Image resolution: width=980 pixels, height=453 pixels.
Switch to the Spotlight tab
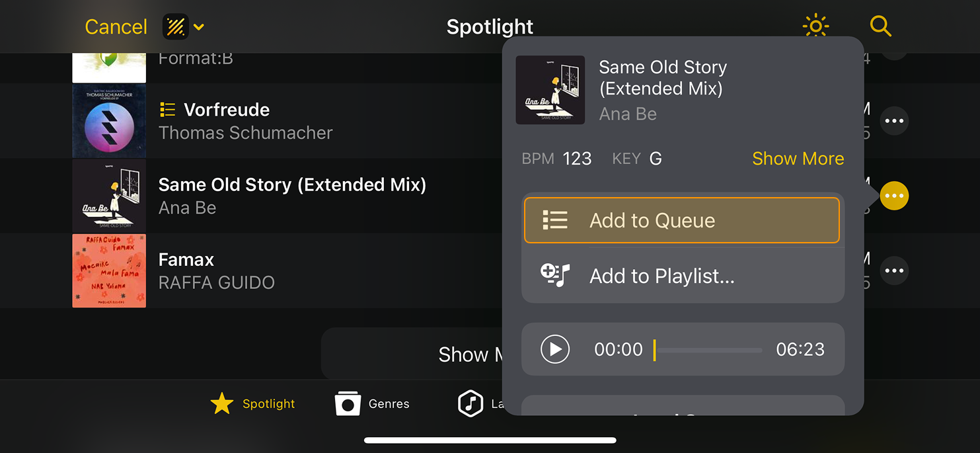pyautogui.click(x=252, y=403)
